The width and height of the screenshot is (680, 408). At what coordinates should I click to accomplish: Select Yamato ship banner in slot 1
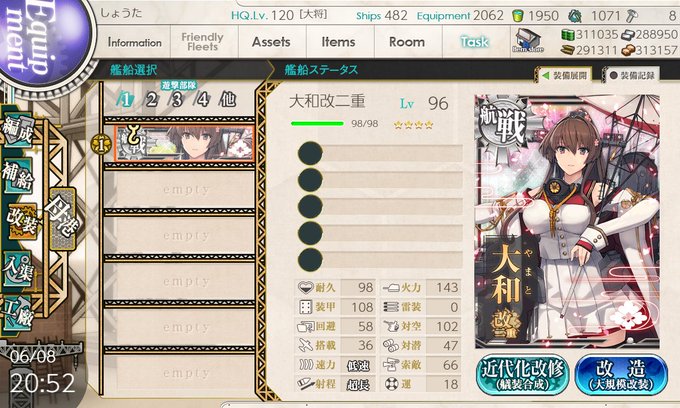185,144
